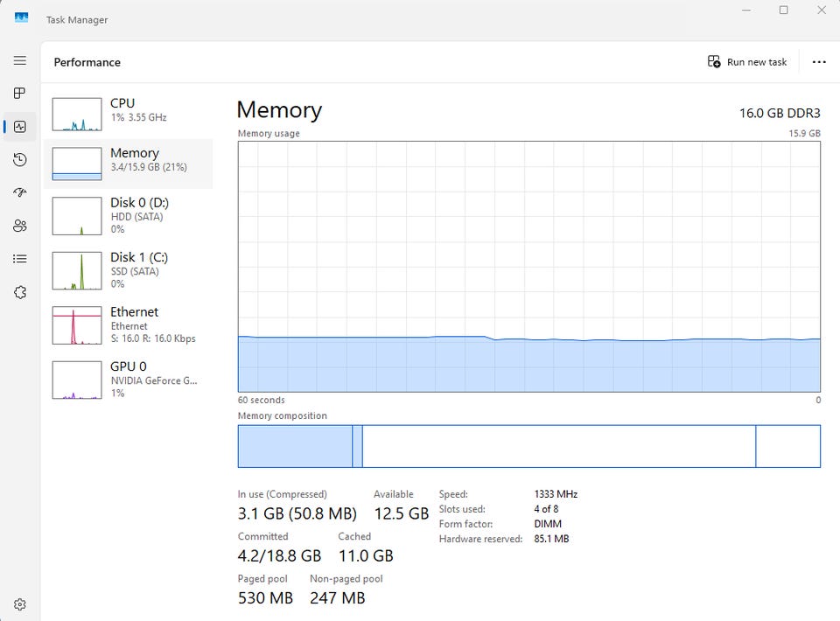Click the Memory title heading
Image resolution: width=840 pixels, height=621 pixels.
click(x=279, y=109)
